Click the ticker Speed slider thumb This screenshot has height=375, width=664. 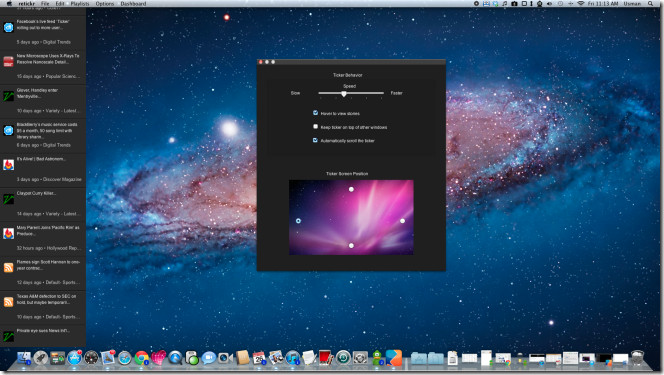click(344, 94)
